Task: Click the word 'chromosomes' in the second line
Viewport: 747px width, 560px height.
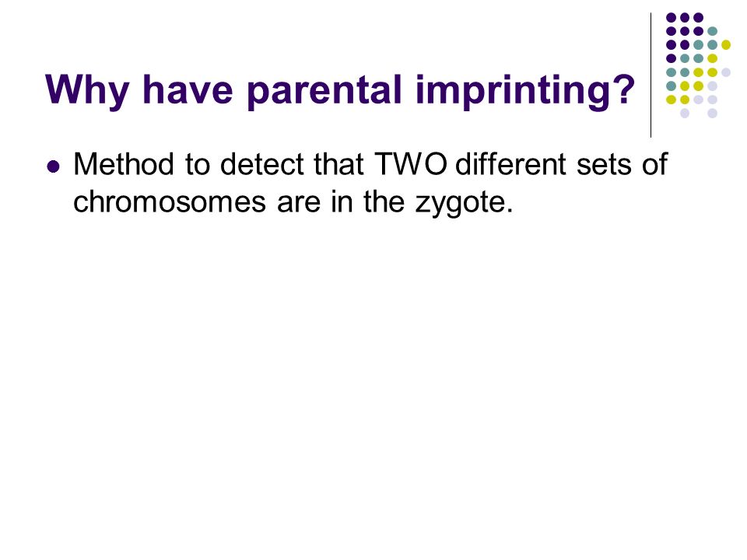Action: [x=170, y=202]
